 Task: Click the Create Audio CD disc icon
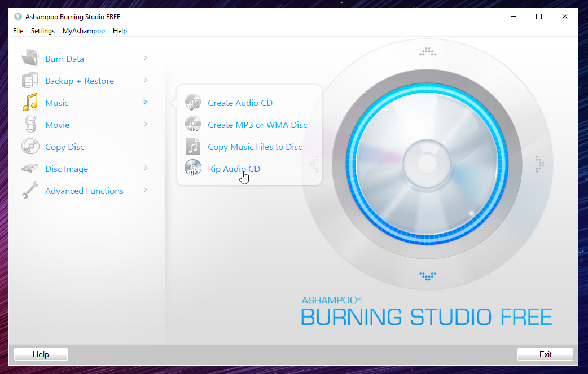pyautogui.click(x=193, y=102)
